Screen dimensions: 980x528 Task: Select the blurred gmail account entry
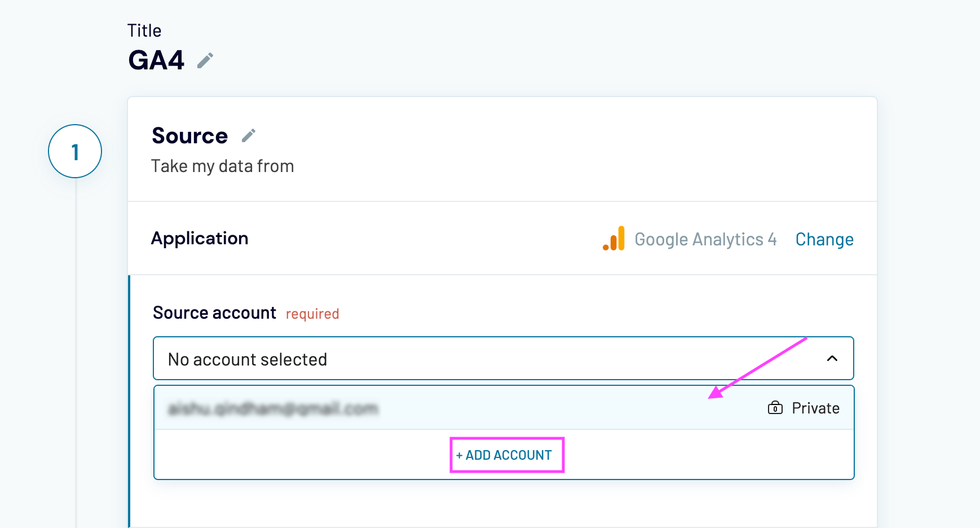pos(275,407)
